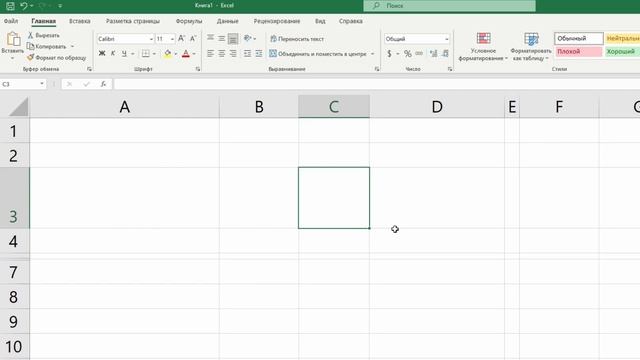Select Align Right icon
Viewport: 640px width, 360px height.
(x=233, y=53)
